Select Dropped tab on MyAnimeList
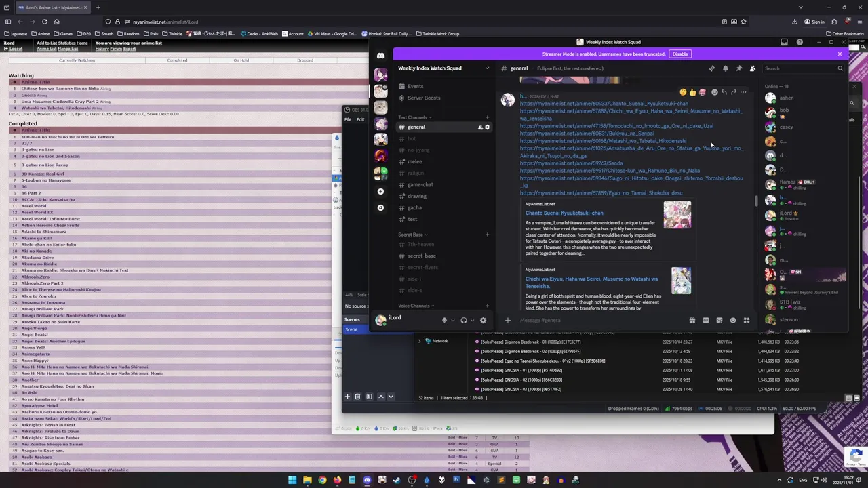This screenshot has width=868, height=488. point(305,60)
